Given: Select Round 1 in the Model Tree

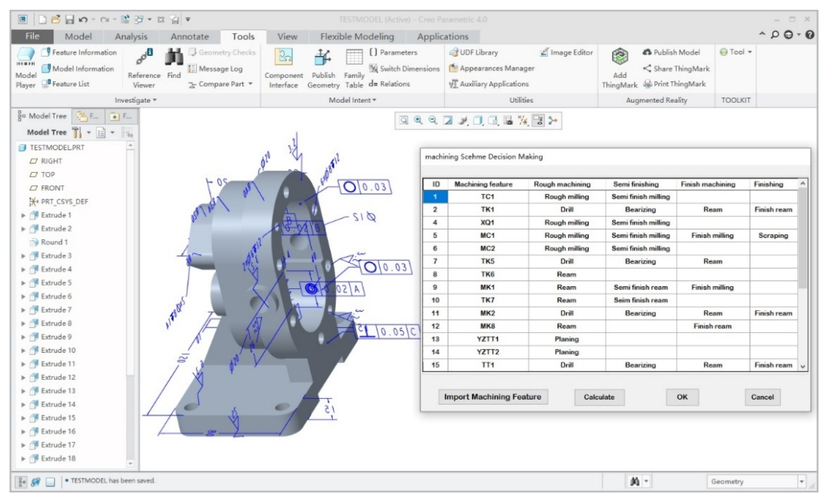Looking at the screenshot, I should pyautogui.click(x=49, y=242).
